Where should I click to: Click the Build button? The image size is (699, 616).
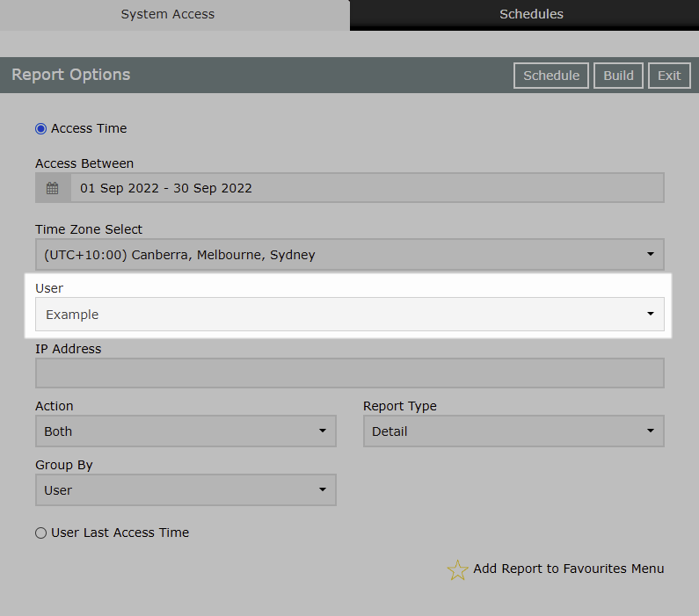618,76
